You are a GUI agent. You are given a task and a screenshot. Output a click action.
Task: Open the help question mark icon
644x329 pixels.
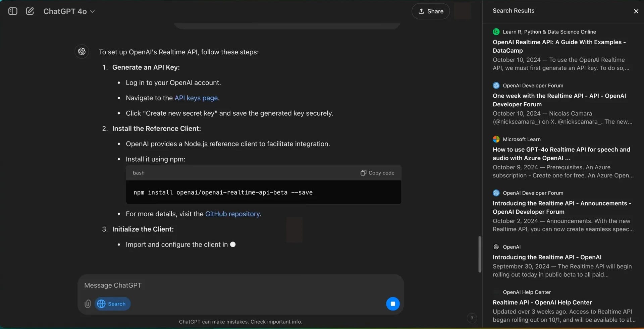point(472,318)
